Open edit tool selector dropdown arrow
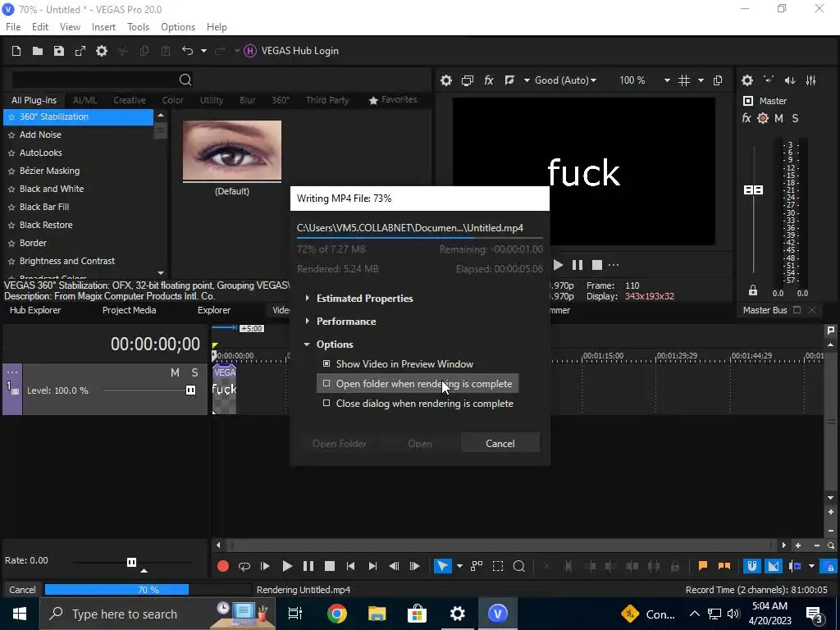840x630 pixels. coord(459,566)
